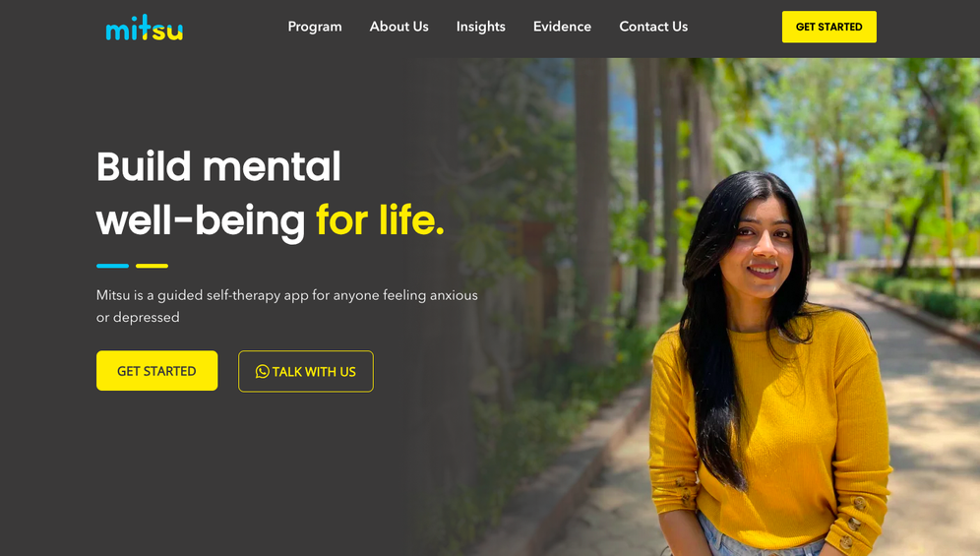Open the Program menu item

[x=315, y=27]
